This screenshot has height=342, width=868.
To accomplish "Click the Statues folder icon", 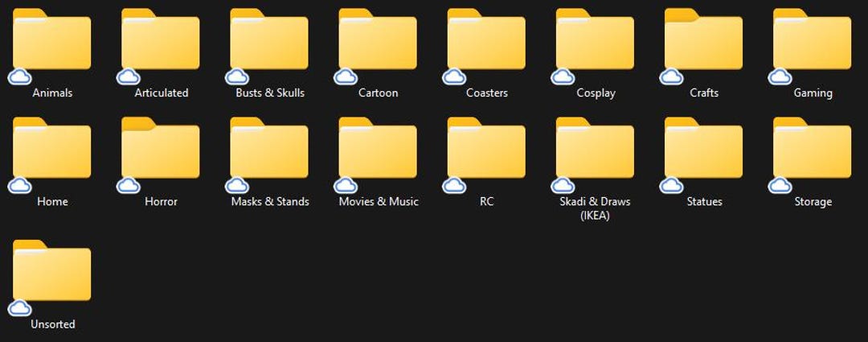I will tap(703, 148).
